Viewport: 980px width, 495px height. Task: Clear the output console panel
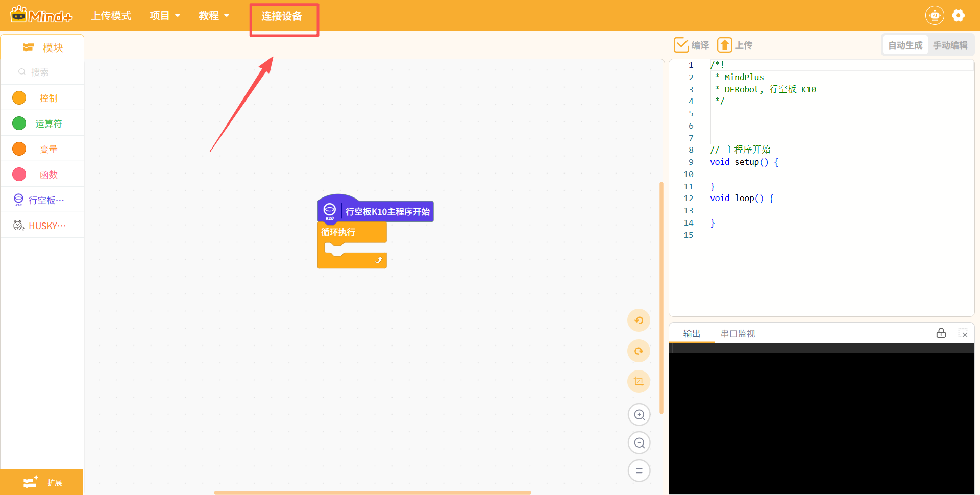point(963,333)
